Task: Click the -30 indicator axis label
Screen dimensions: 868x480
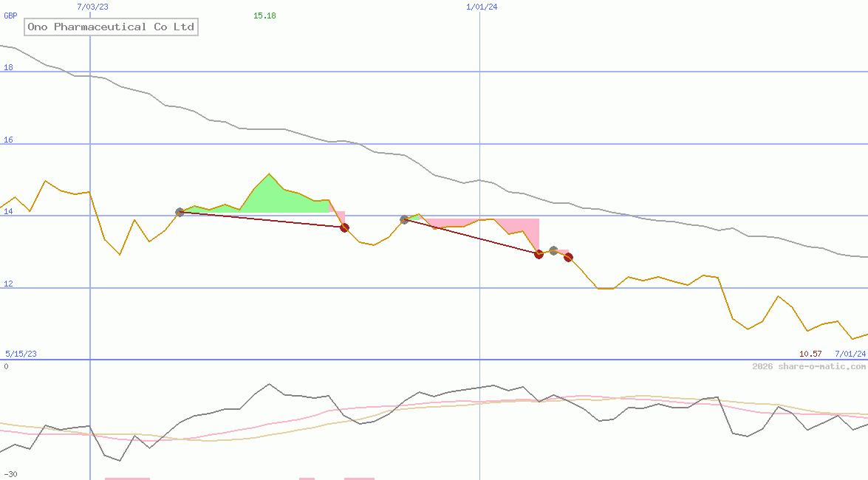Action: click(10, 474)
